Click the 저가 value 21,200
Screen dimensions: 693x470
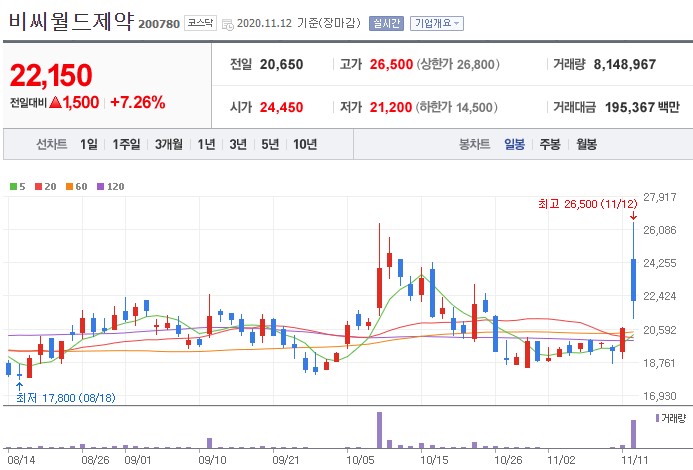pyautogui.click(x=391, y=107)
